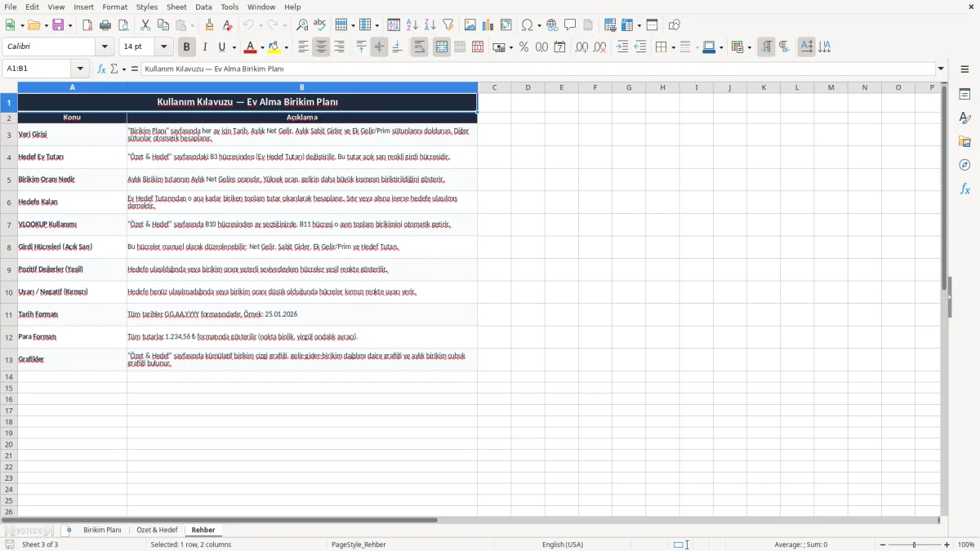
Task: Click the Merge and Center Cells icon
Action: pyautogui.click(x=442, y=47)
